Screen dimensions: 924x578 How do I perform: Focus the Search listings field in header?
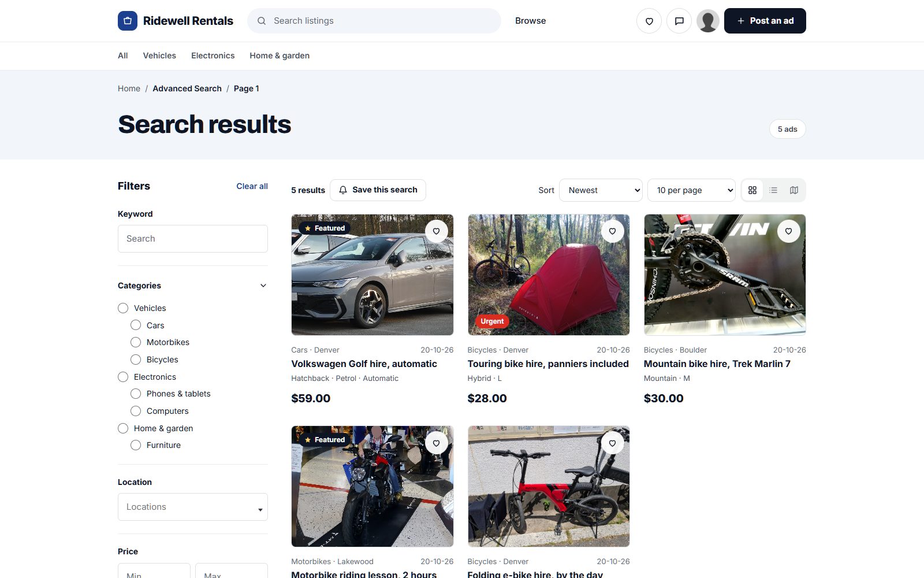[374, 21]
